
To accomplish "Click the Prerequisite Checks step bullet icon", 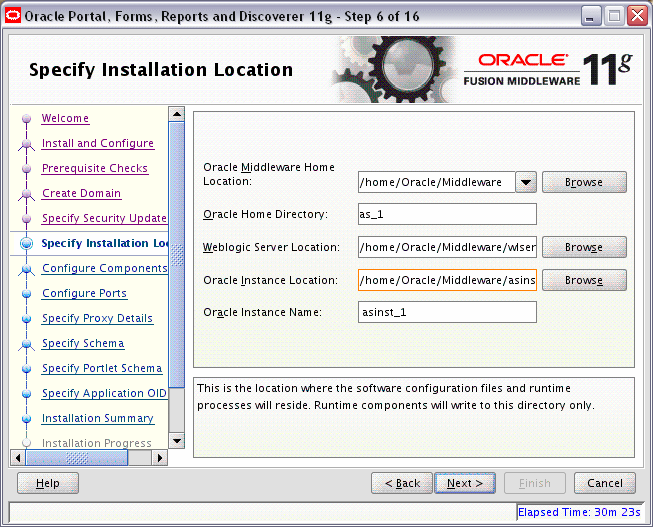I will pos(27,169).
